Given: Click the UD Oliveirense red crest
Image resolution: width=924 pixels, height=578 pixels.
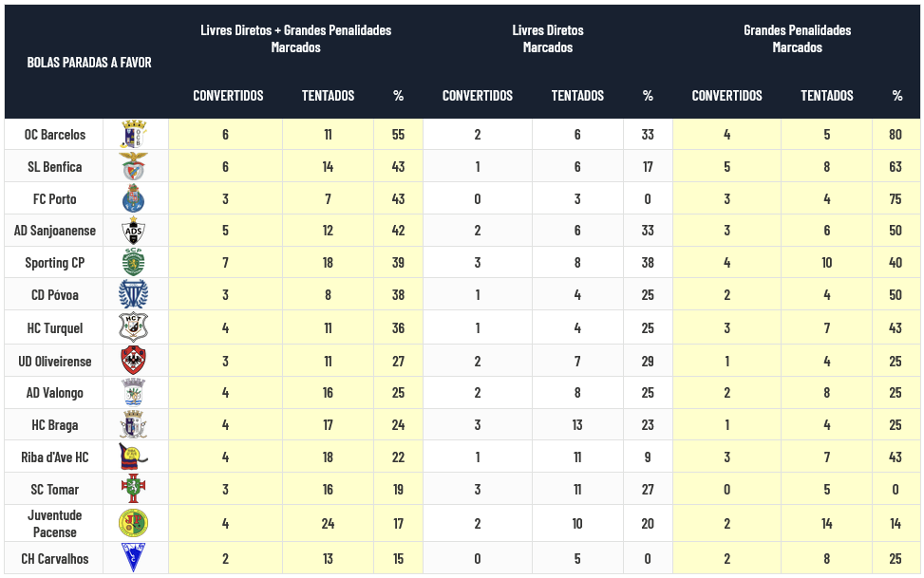Looking at the screenshot, I should tap(133, 361).
